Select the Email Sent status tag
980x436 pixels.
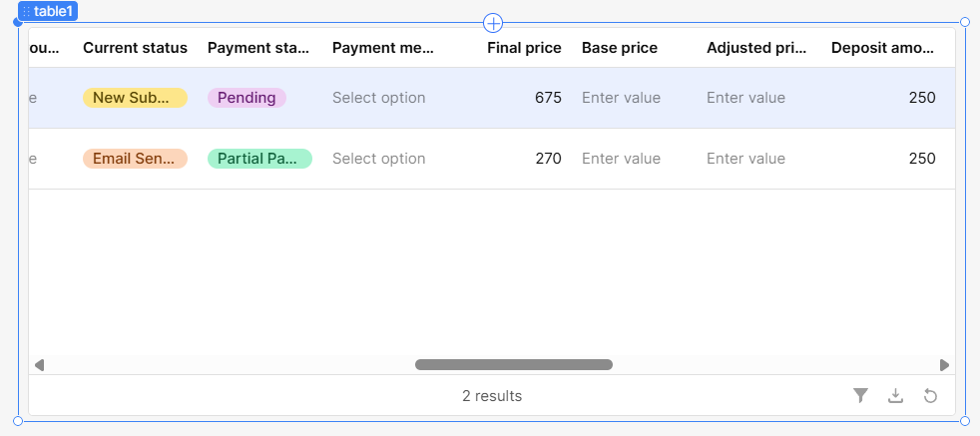(x=135, y=159)
